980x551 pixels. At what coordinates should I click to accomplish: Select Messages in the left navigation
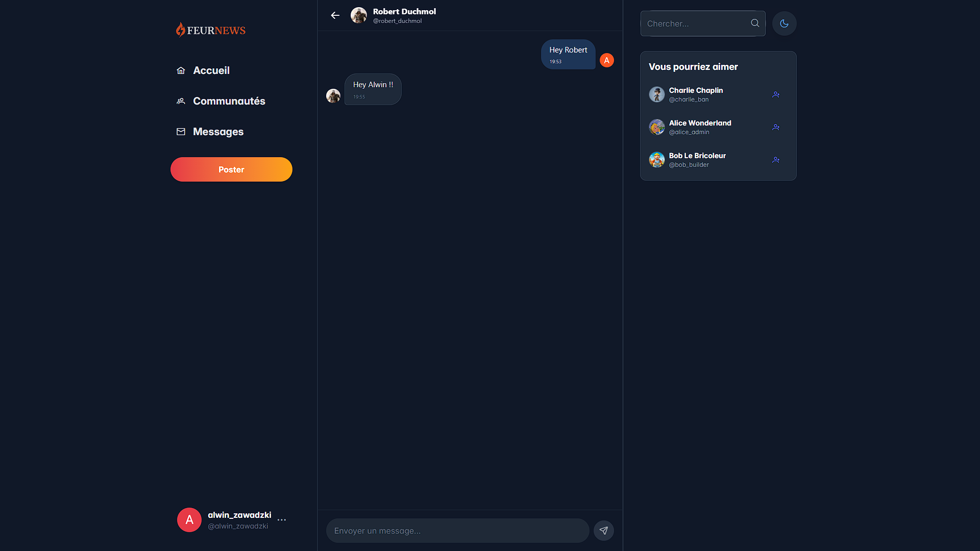218,132
